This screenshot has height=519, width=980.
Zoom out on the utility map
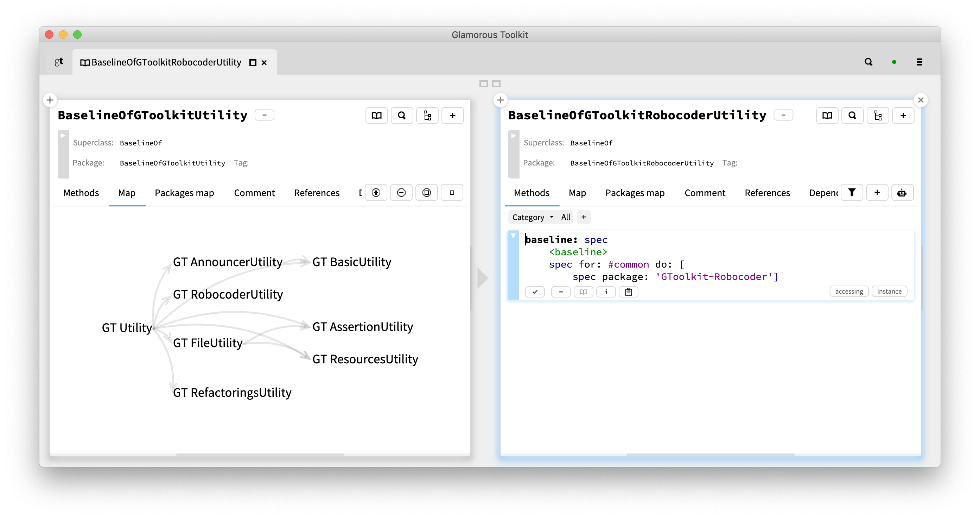401,193
